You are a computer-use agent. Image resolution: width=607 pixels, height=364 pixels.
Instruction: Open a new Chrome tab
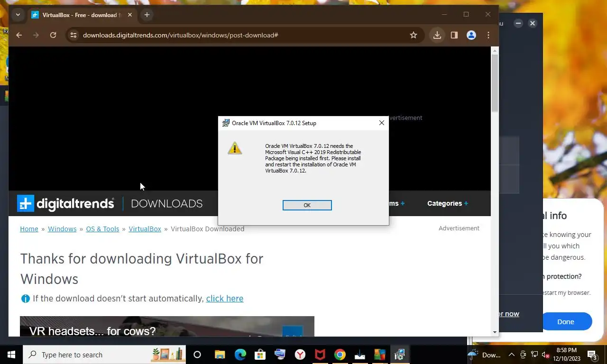(147, 15)
